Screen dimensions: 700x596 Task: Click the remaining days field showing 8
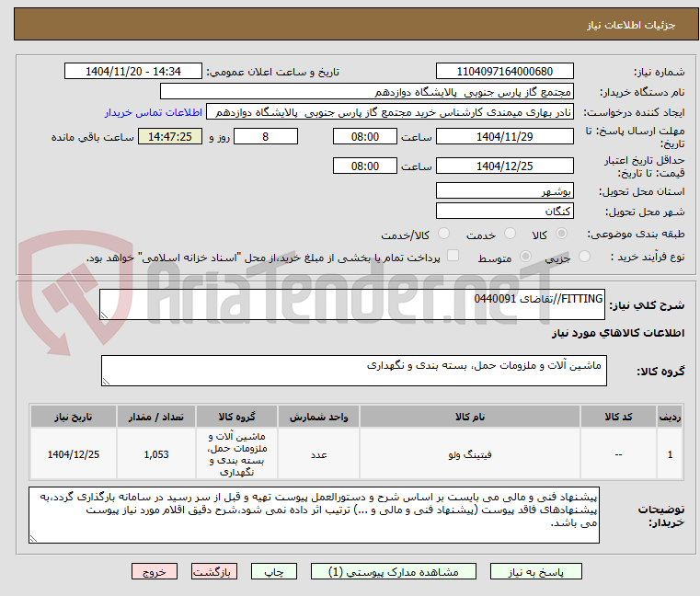pyautogui.click(x=266, y=137)
